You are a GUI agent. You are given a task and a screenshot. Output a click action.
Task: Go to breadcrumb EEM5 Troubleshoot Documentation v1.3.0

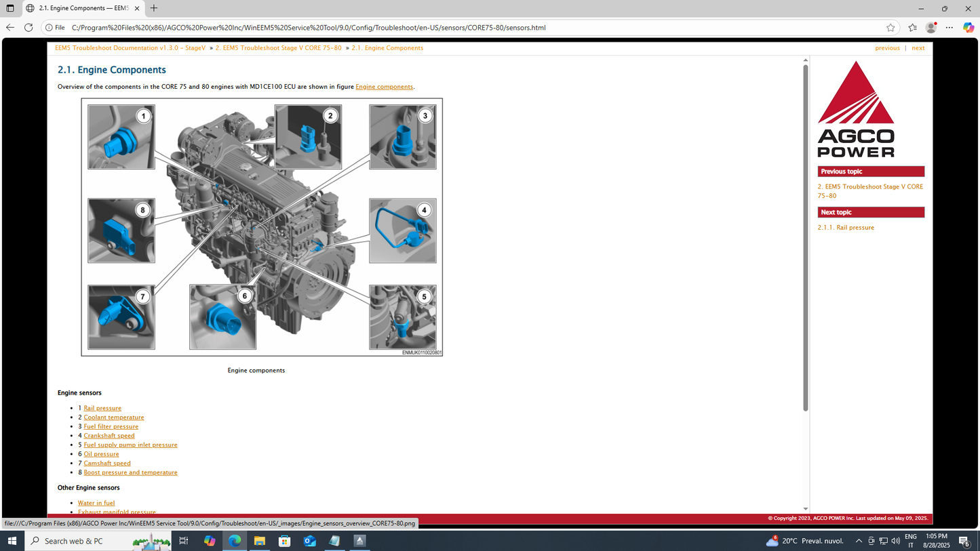129,47
